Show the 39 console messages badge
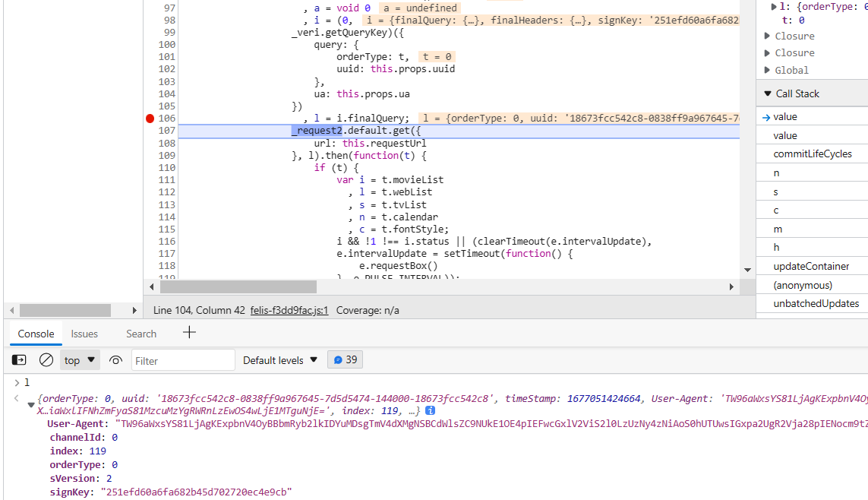The image size is (868, 500). [346, 360]
